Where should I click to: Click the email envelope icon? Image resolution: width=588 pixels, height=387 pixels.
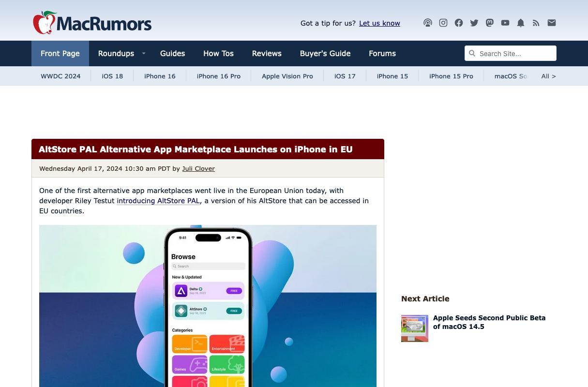point(552,23)
